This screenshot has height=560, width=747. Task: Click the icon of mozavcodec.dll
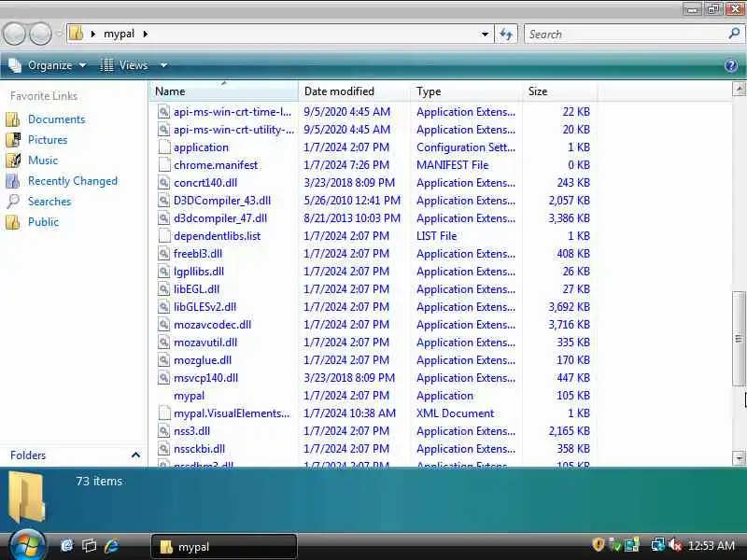click(164, 325)
